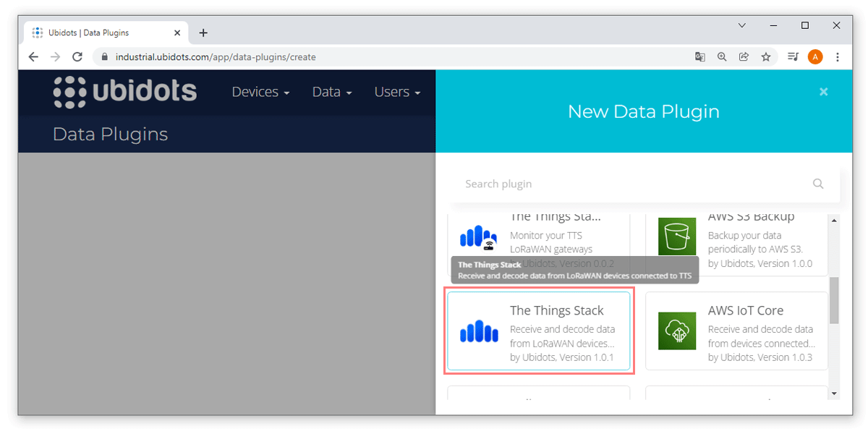
Task: Select the AWS S3 Backup plugin card
Action: click(x=736, y=244)
